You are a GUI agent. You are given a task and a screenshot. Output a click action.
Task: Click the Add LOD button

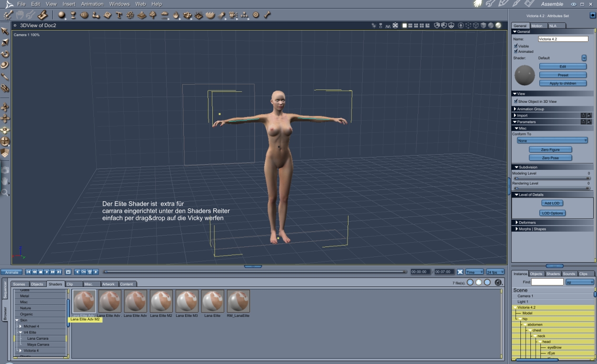point(552,203)
